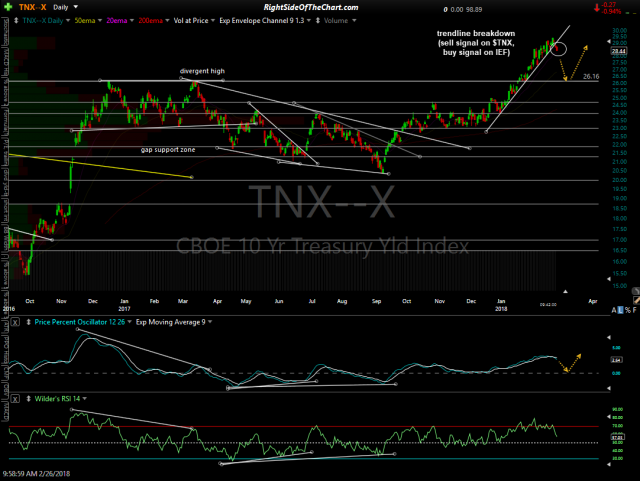Close the Wilder's RSI pane
Image resolution: width=640 pixels, height=481 pixels.
(15, 399)
